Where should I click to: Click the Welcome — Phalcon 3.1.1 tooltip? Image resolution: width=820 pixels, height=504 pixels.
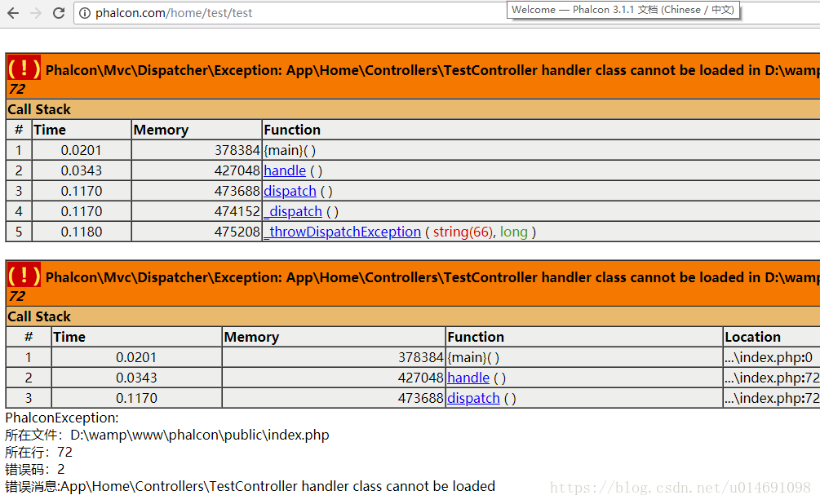(623, 10)
